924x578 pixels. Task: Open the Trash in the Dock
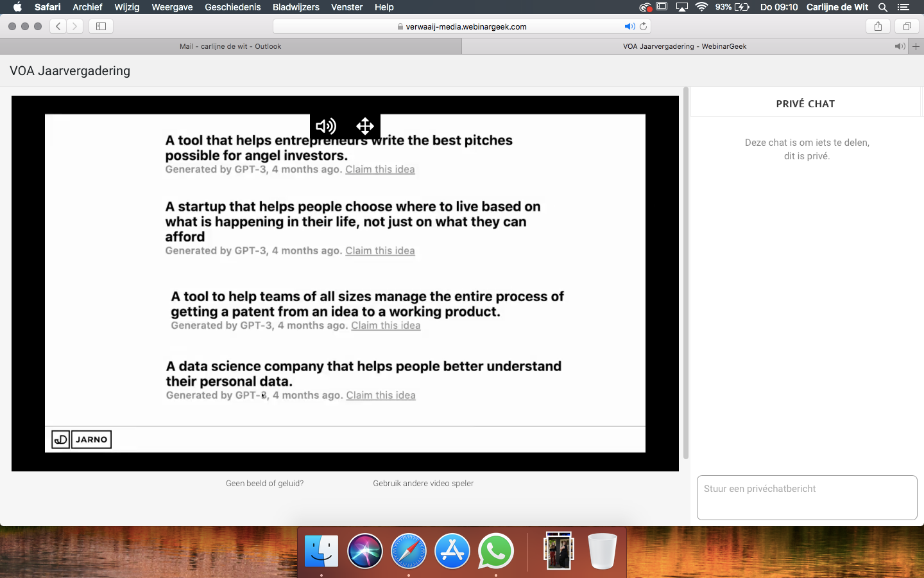603,551
